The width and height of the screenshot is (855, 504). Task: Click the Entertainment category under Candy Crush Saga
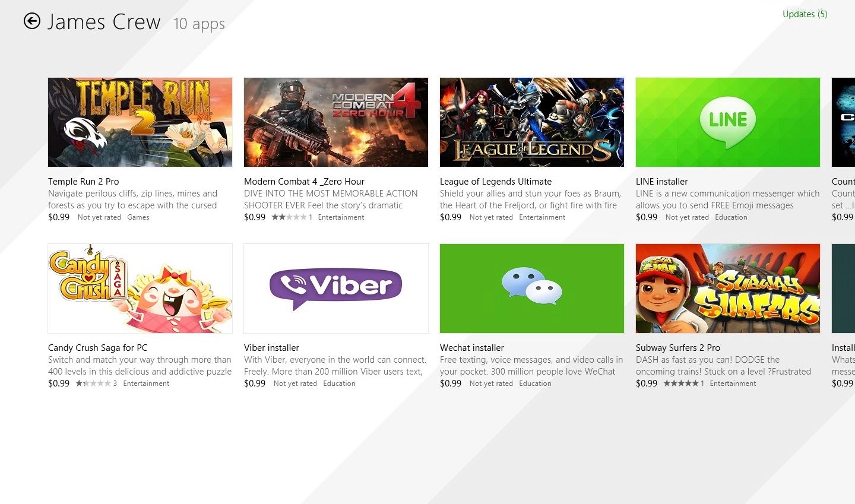[146, 383]
